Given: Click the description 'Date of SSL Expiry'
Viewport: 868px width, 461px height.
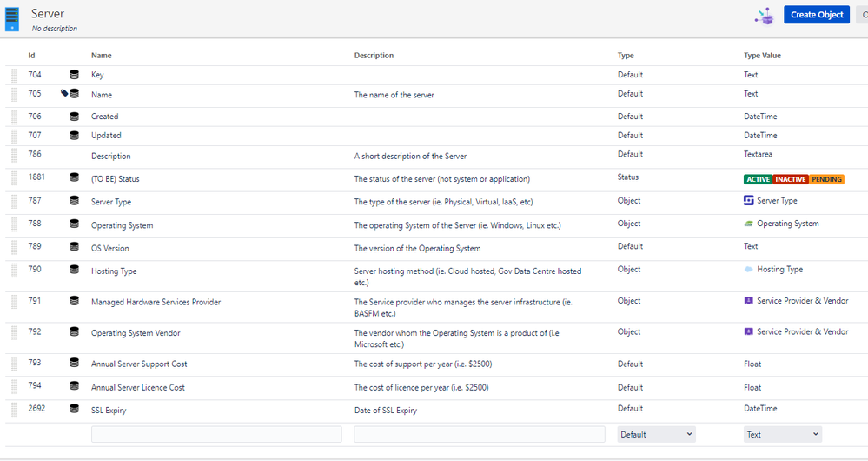Looking at the screenshot, I should [386, 411].
